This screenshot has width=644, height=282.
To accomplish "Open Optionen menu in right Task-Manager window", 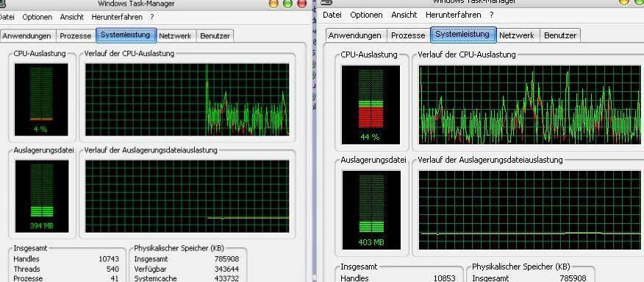I will [x=366, y=15].
